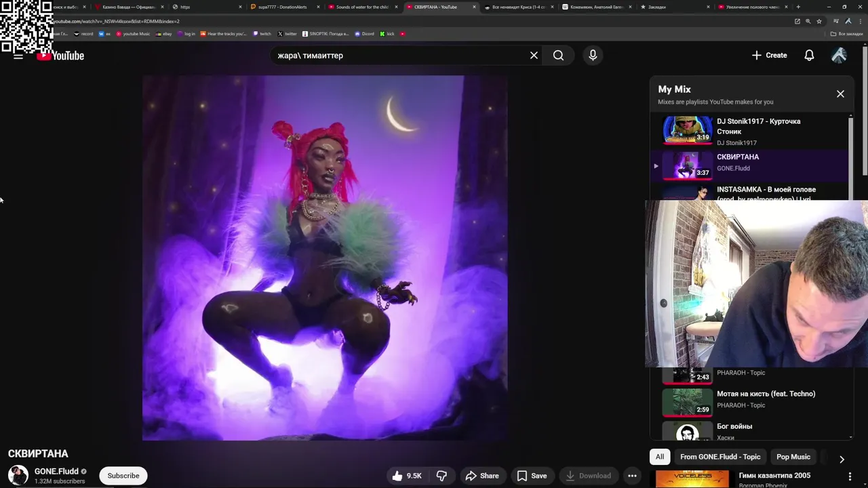Click the My Mix playlist scrollbar

[x=851, y=157]
